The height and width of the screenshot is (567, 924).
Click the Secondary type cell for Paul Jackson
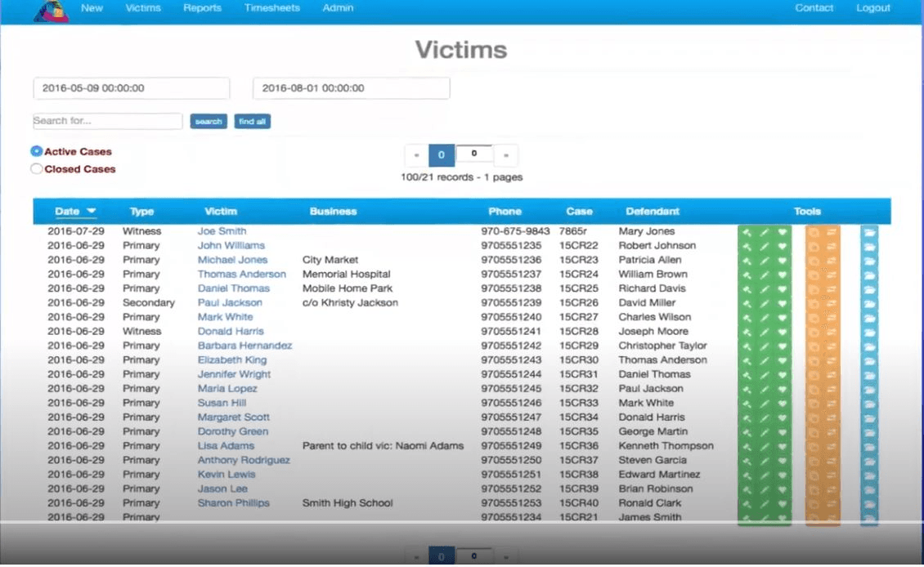coord(149,302)
